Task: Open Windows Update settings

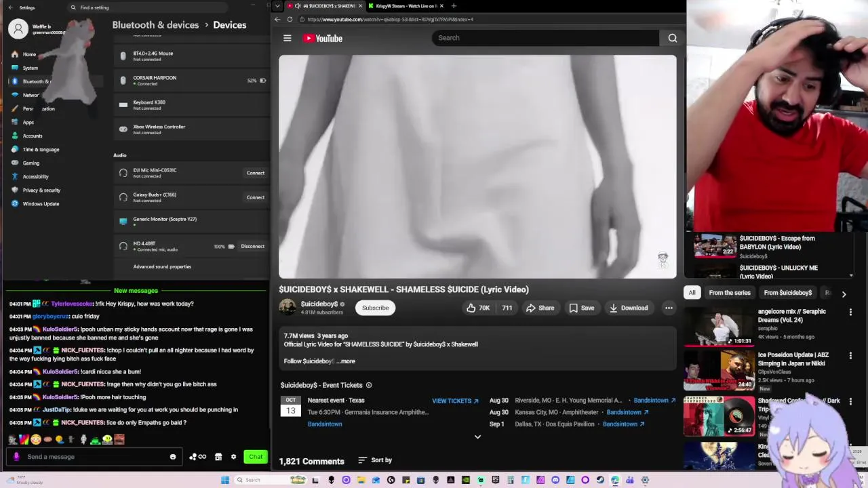Action: (41, 203)
